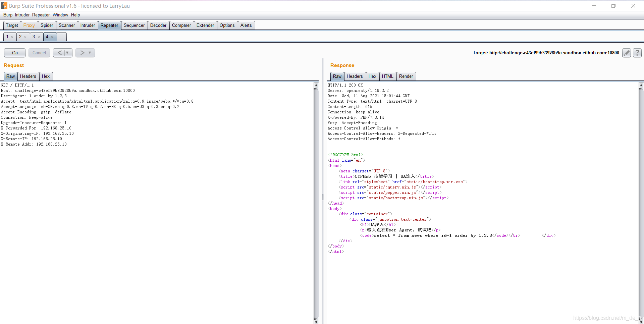This screenshot has height=324, width=644.
Task: Switch to the Extender tab
Action: pyautogui.click(x=205, y=25)
